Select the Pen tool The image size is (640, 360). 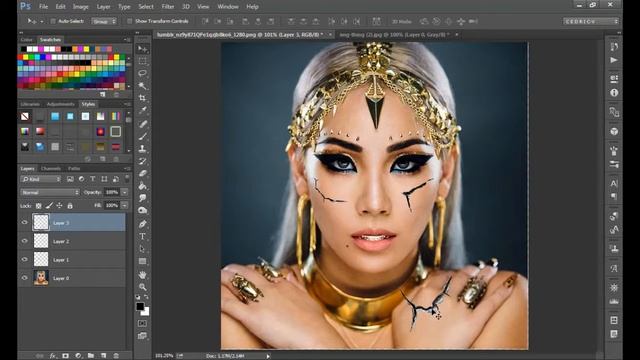point(142,224)
